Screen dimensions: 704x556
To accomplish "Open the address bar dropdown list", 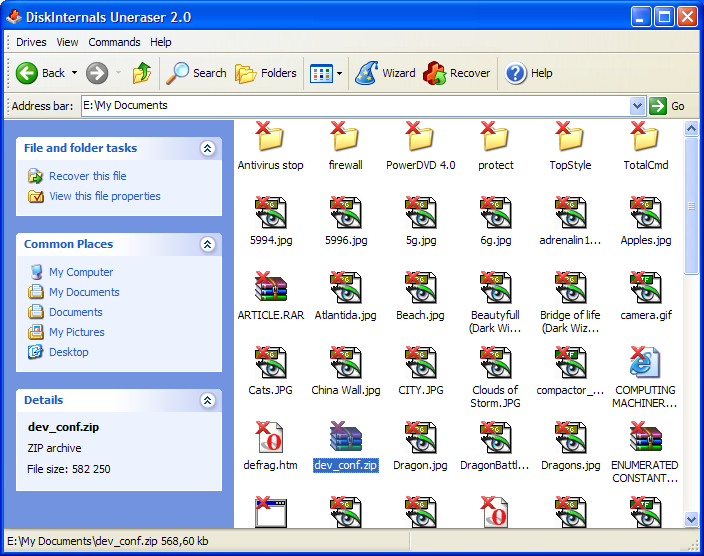I will [x=637, y=106].
